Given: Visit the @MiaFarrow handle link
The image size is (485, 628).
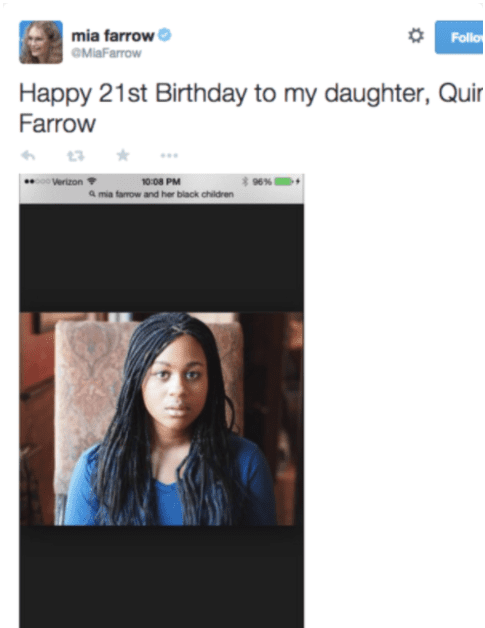Looking at the screenshot, I should click(106, 53).
